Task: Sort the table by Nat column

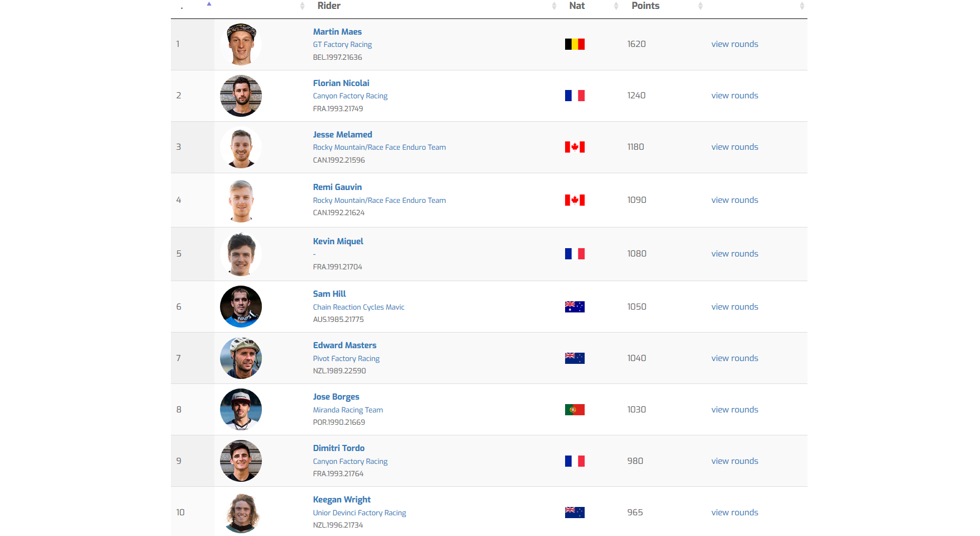Action: point(577,6)
